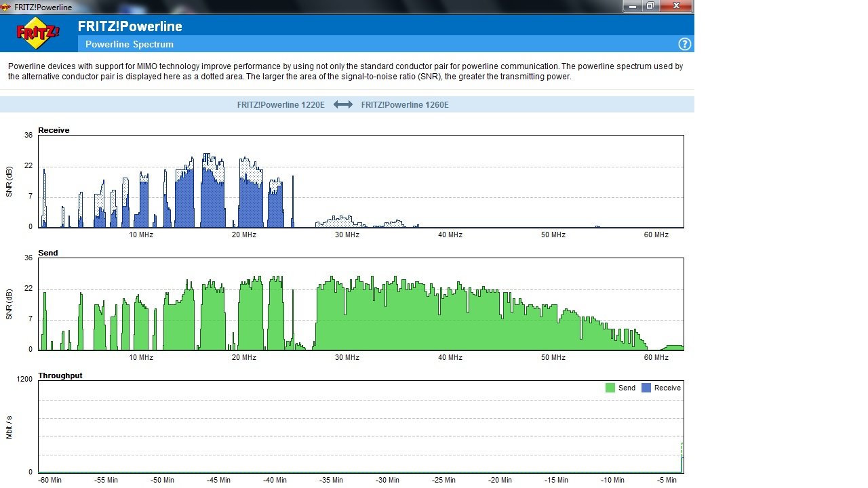Click the -30 Min label on the Throughput axis
The width and height of the screenshot is (868, 488).
point(387,480)
